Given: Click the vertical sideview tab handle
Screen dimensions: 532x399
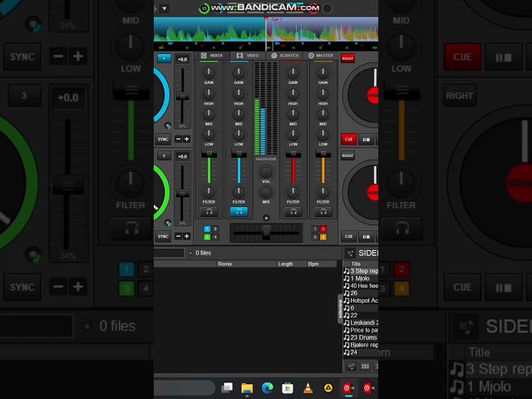Looking at the screenshot, I should click(340, 308).
